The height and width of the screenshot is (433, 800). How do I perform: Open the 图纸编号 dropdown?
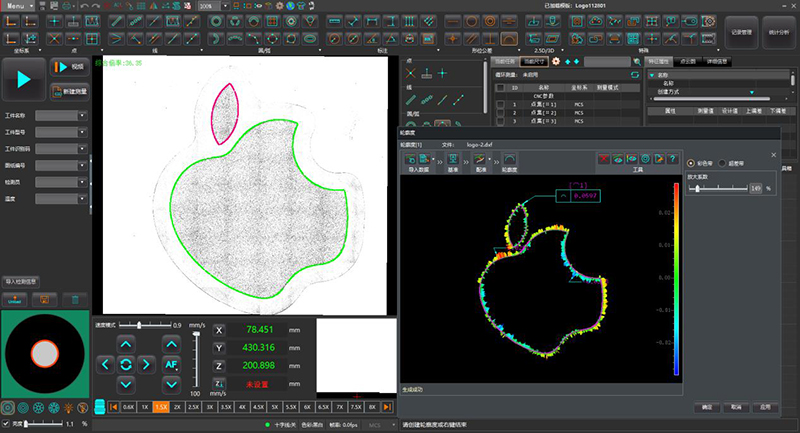82,165
